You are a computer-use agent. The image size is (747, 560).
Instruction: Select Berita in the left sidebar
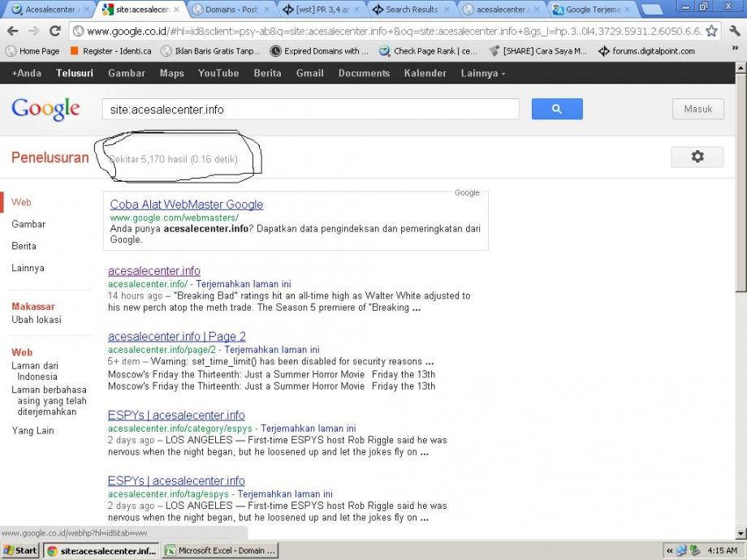(24, 246)
